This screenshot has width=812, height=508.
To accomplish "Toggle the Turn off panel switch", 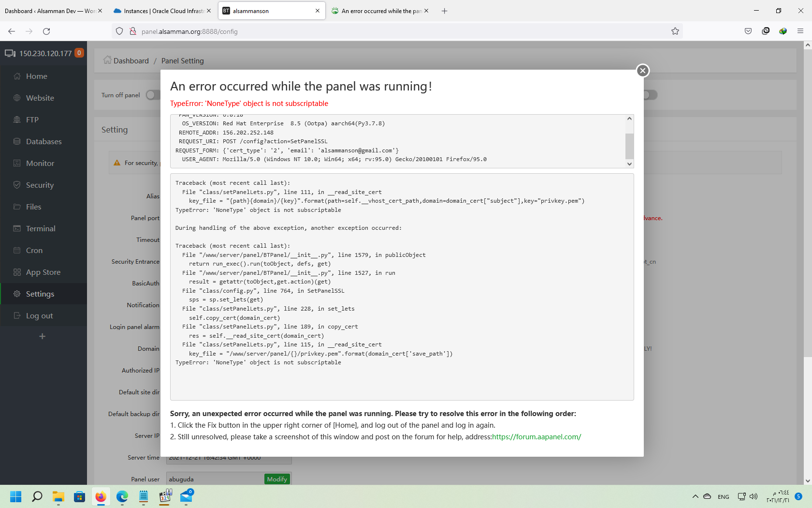I will pyautogui.click(x=153, y=95).
